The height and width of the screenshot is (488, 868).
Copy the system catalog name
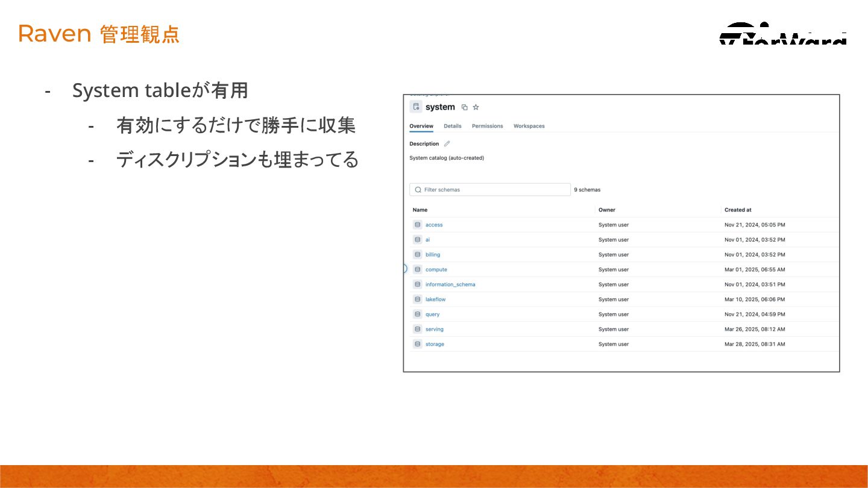[x=464, y=107]
